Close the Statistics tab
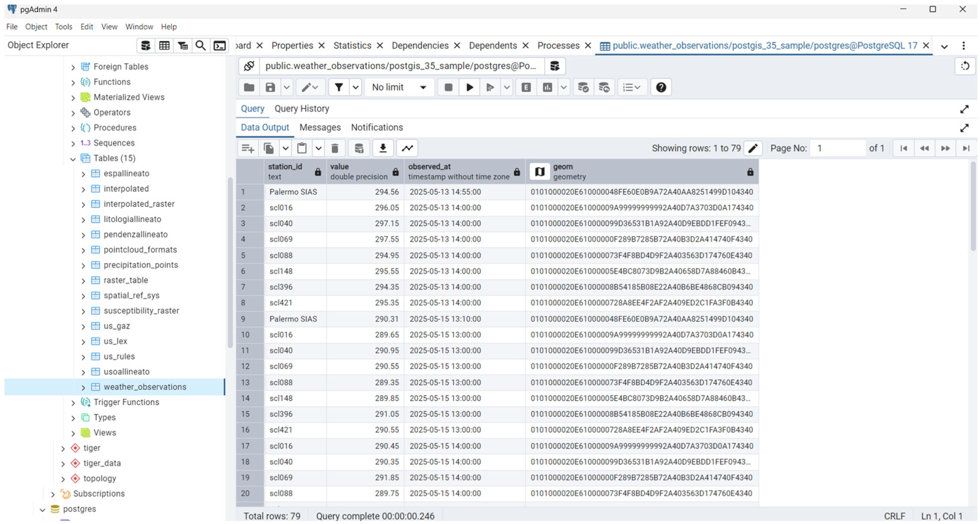Image resolution: width=980 pixels, height=524 pixels. 380,46
